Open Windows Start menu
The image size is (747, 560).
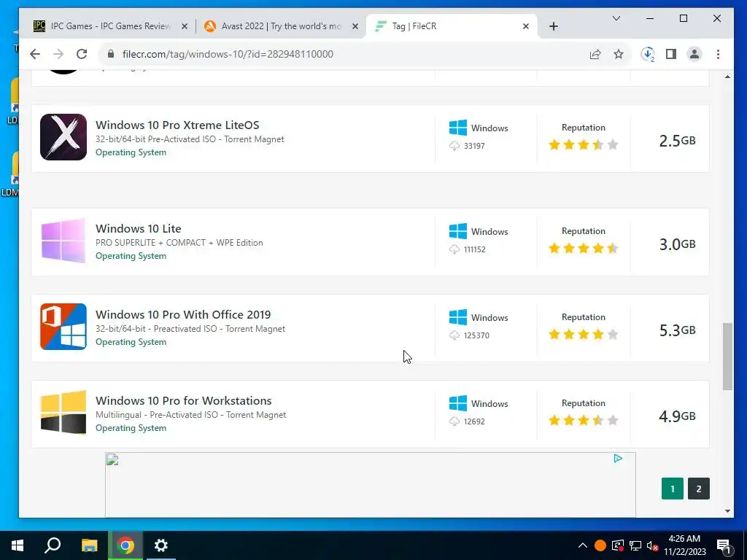tap(18, 545)
